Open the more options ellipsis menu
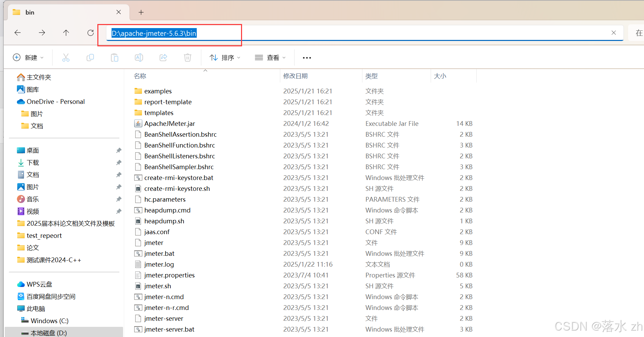 (x=307, y=58)
